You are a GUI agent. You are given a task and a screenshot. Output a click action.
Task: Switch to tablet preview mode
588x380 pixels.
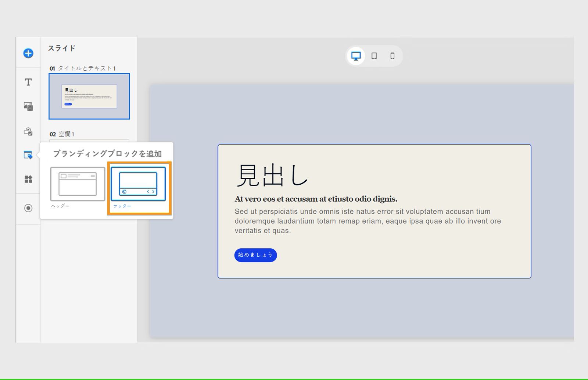[374, 56]
